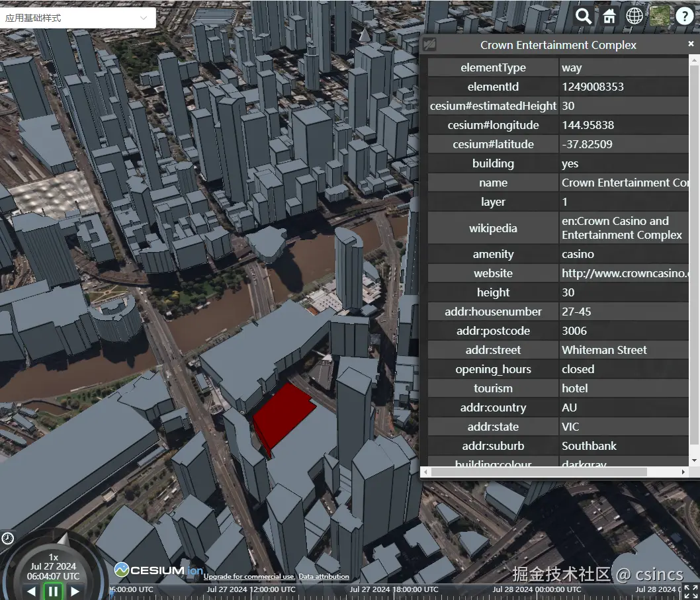Click the info box vertical scrollbar

694,255
